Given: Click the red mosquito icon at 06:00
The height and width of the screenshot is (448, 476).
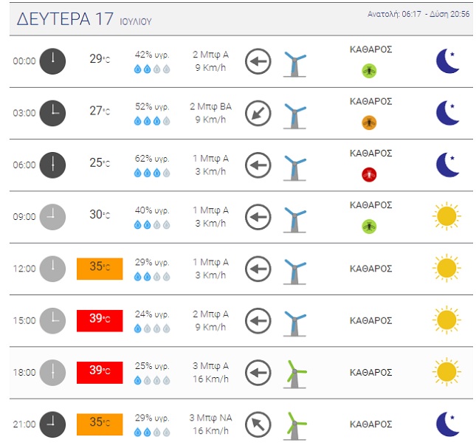Looking at the screenshot, I should click(x=369, y=174).
